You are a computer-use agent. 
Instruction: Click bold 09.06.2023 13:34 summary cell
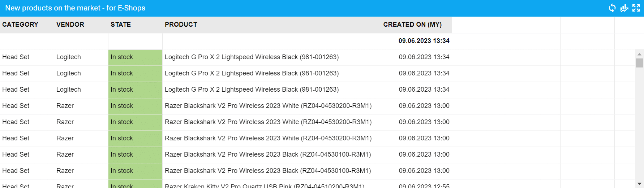(424, 41)
